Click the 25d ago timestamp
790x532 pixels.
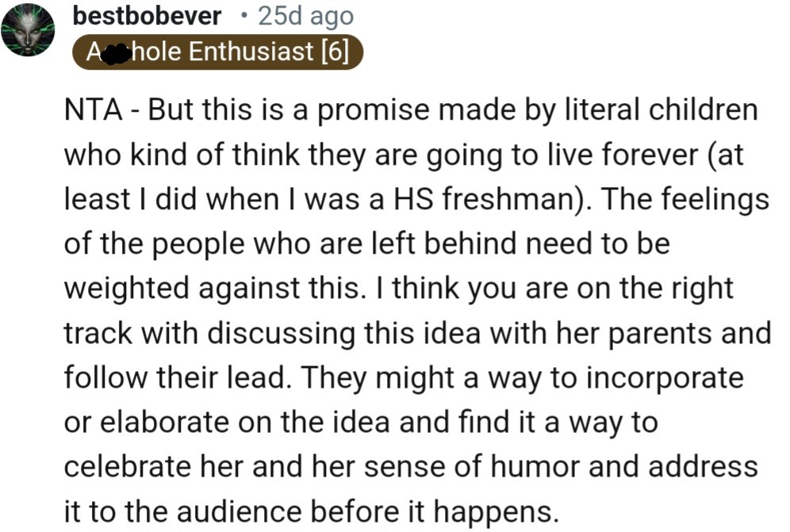305,16
